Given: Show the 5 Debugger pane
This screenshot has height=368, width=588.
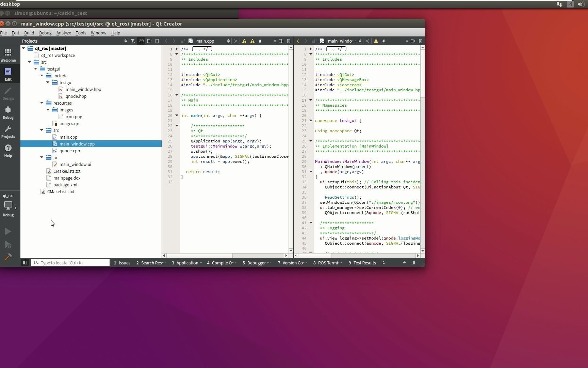Looking at the screenshot, I should (257, 263).
